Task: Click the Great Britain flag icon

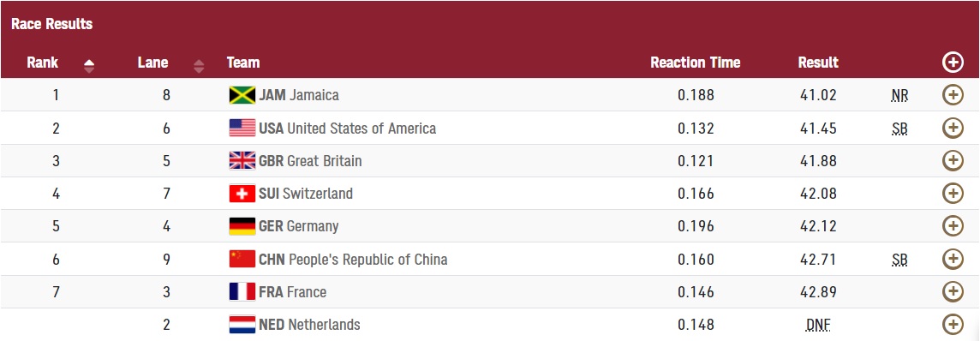Action: [242, 160]
